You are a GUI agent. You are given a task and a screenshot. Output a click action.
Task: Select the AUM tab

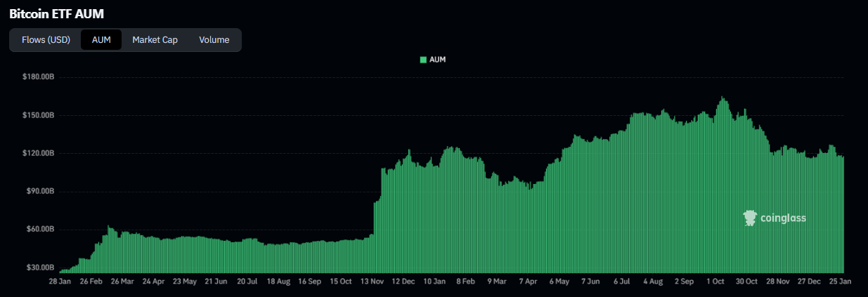tap(101, 40)
